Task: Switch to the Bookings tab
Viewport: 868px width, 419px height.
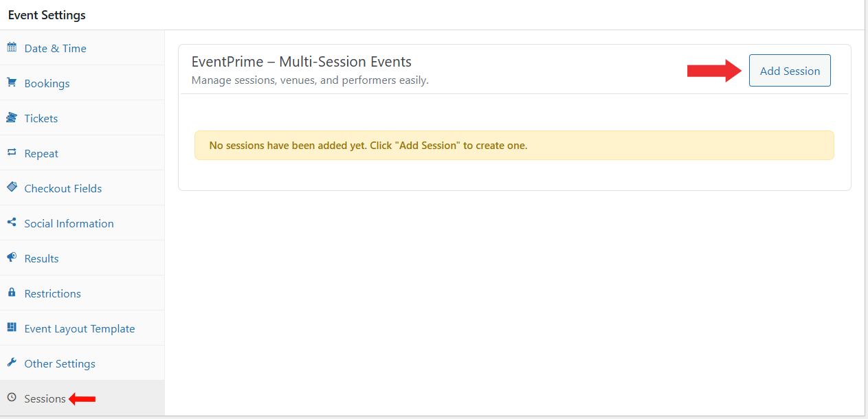Action: (x=47, y=83)
